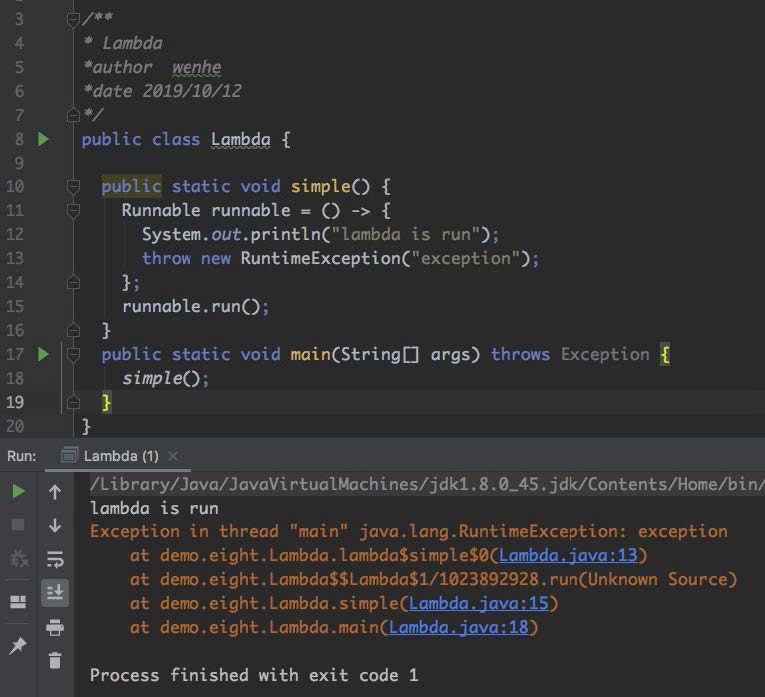Click line number 13 in the gutter
Image resolution: width=765 pixels, height=697 pixels.
click(x=15, y=258)
